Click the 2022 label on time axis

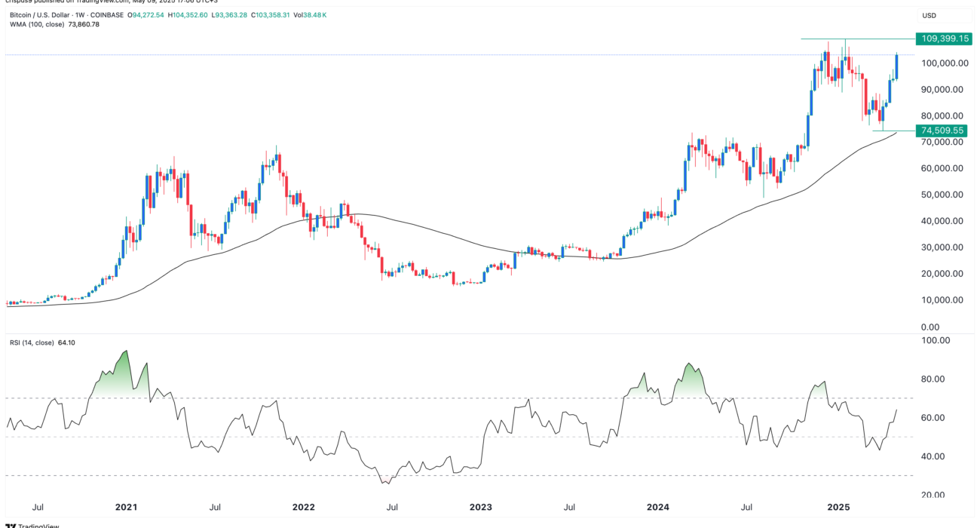(x=303, y=508)
